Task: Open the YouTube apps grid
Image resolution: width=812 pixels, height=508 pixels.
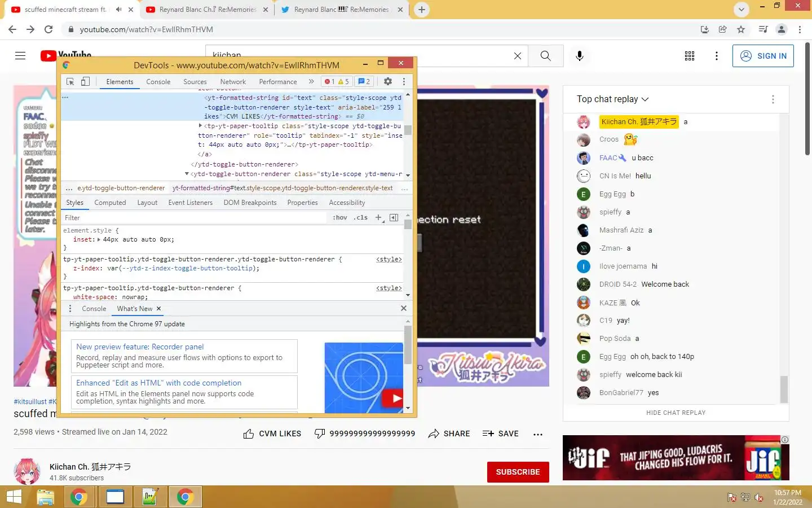Action: point(689,56)
